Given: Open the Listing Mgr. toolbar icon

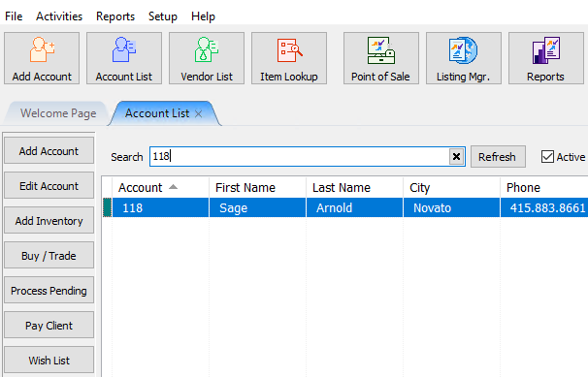Looking at the screenshot, I should pos(464,58).
